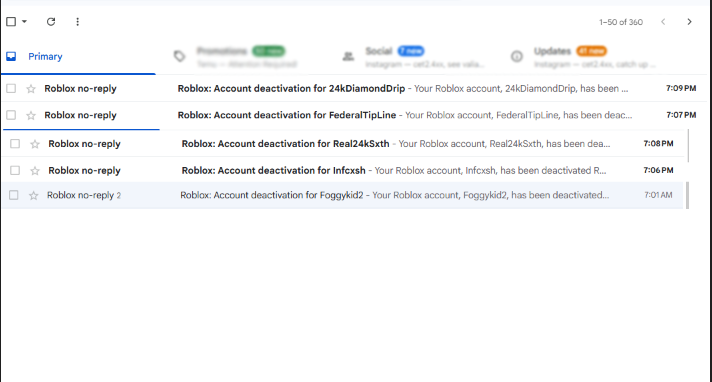The width and height of the screenshot is (712, 382).
Task: Click the previous page arrow
Action: 663,22
